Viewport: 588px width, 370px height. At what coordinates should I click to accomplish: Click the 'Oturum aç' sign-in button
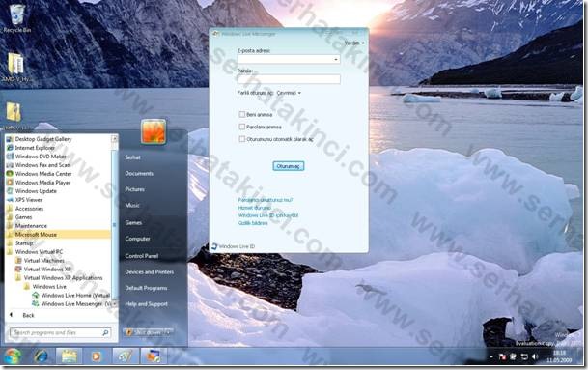(x=289, y=166)
